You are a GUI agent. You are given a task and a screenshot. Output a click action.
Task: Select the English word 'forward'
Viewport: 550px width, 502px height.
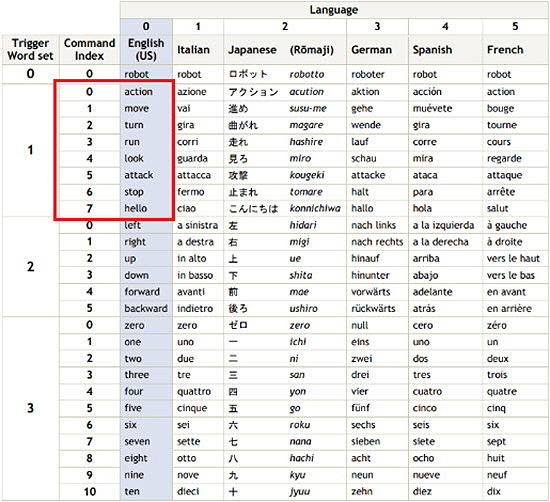142,292
